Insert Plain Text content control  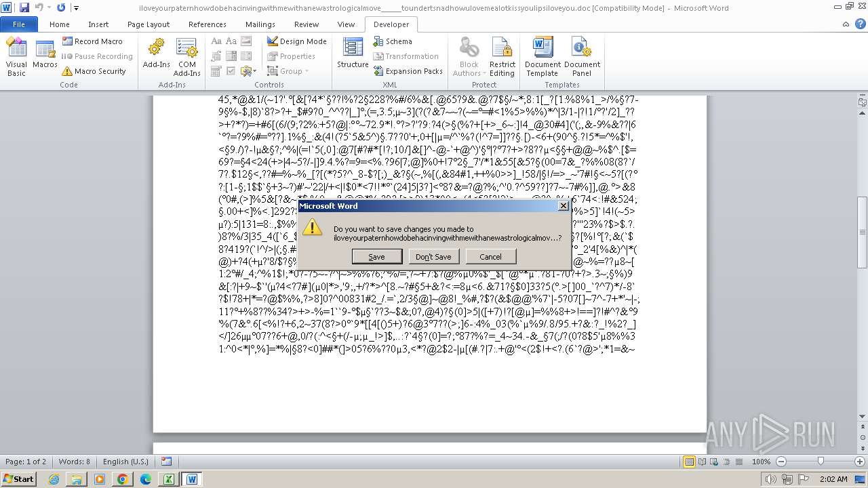pyautogui.click(x=231, y=41)
